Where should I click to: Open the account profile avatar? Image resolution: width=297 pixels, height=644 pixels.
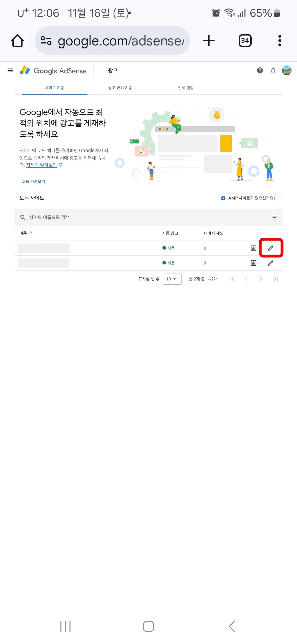point(287,70)
